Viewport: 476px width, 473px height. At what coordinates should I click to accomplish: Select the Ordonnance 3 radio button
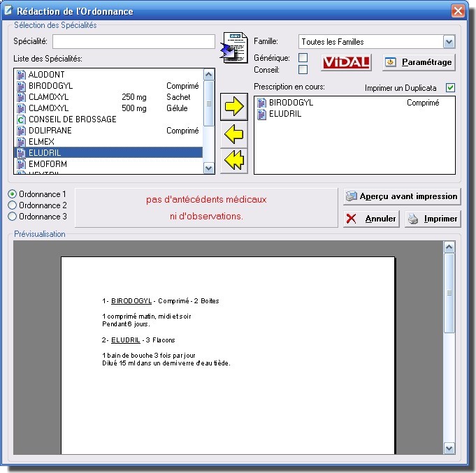click(x=12, y=217)
